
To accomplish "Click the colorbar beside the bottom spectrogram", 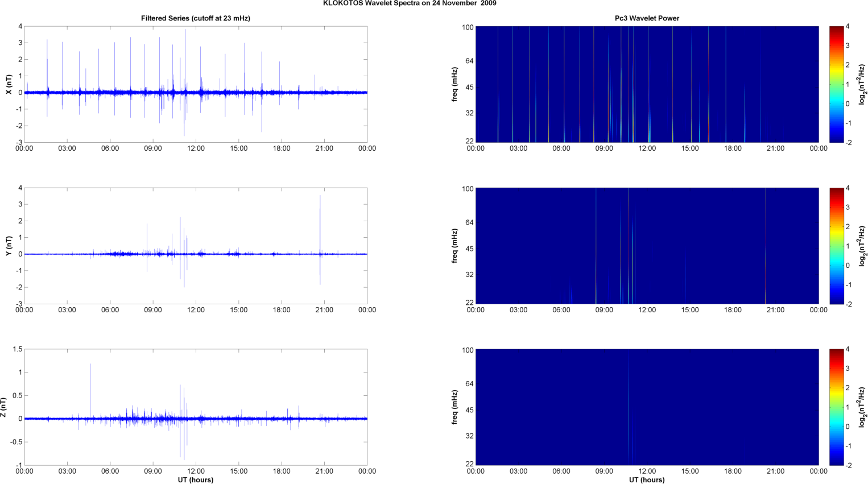I will (836, 407).
